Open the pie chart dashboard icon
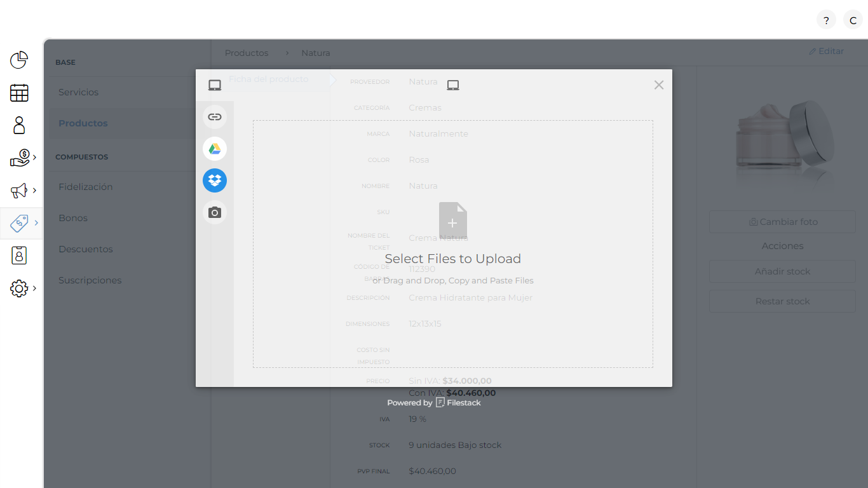The height and width of the screenshot is (488, 868). click(x=19, y=60)
